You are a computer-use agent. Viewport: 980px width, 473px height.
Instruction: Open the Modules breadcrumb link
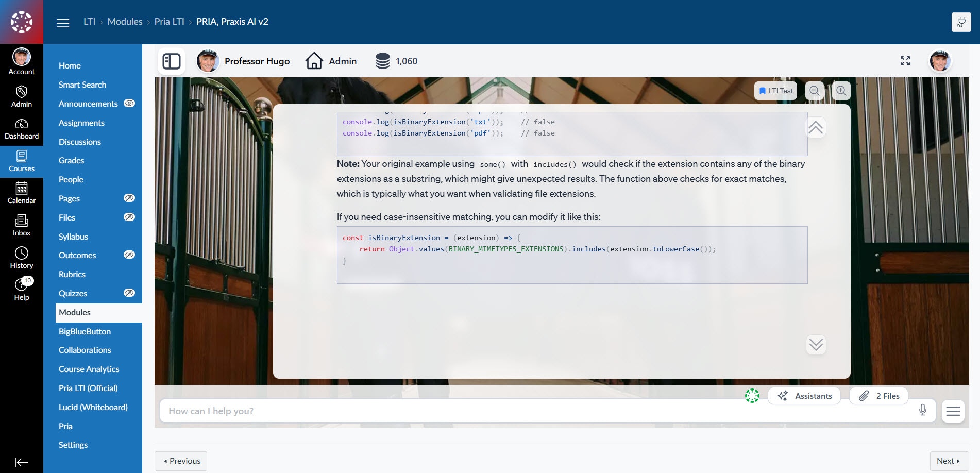[x=125, y=22]
